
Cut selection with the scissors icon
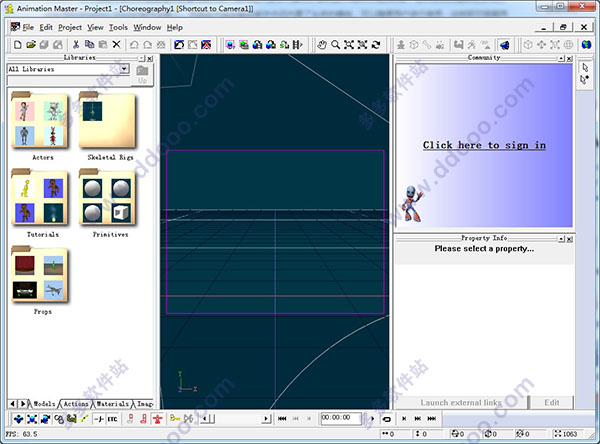point(76,45)
